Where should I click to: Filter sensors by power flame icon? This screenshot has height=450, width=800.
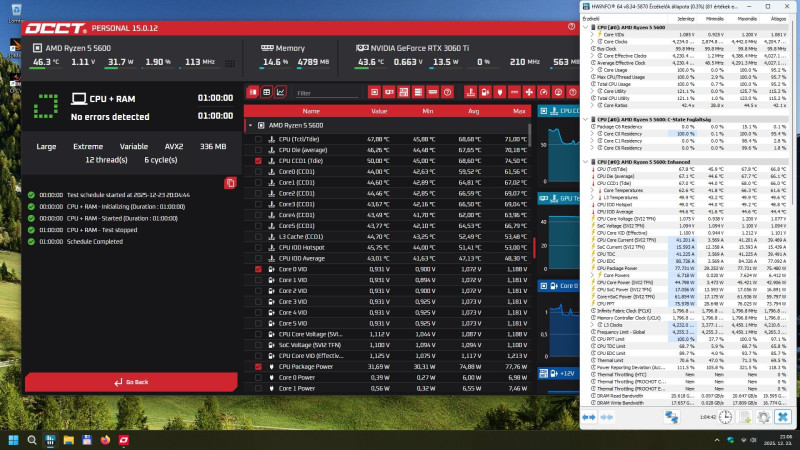pos(500,92)
